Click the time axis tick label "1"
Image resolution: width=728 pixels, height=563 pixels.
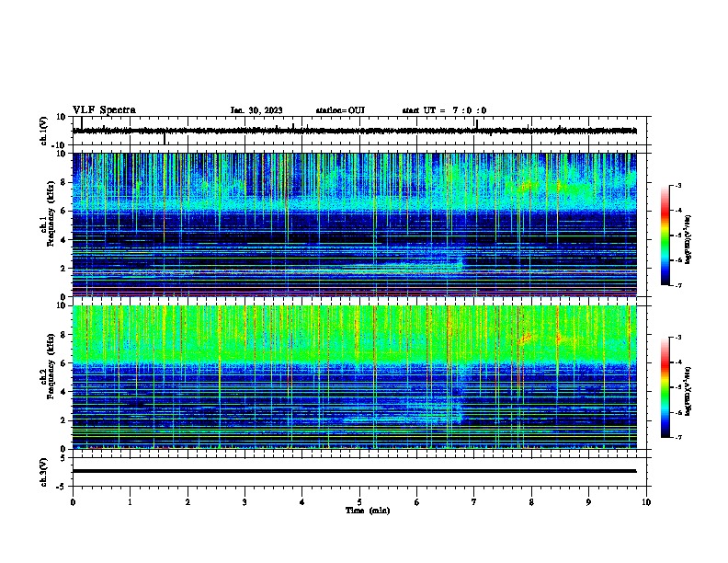tap(130, 502)
